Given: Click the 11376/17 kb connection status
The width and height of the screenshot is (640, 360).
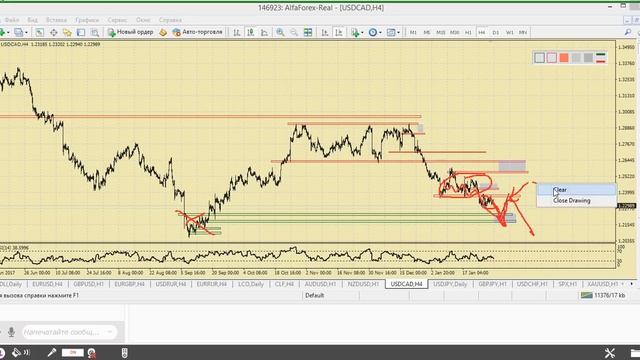Looking at the screenshot, I should (603, 295).
